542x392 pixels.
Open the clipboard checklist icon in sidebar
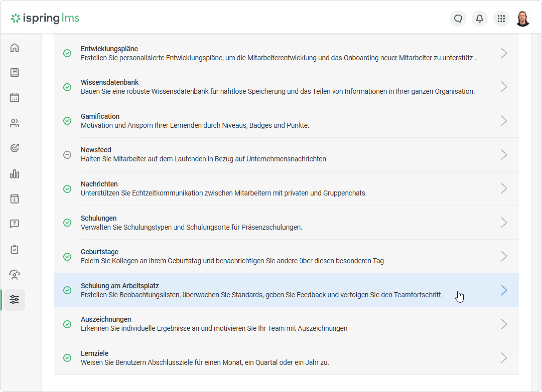click(15, 249)
